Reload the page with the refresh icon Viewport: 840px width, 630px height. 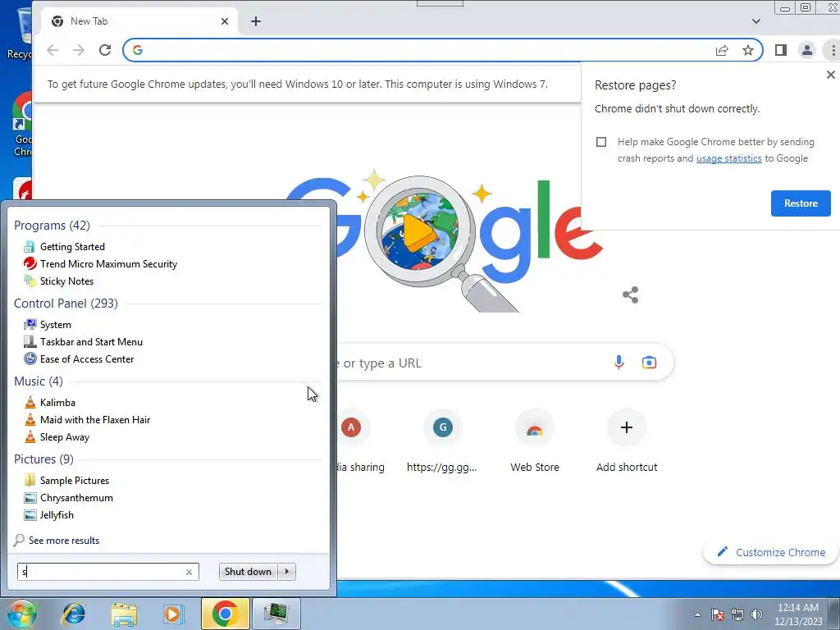click(x=105, y=50)
